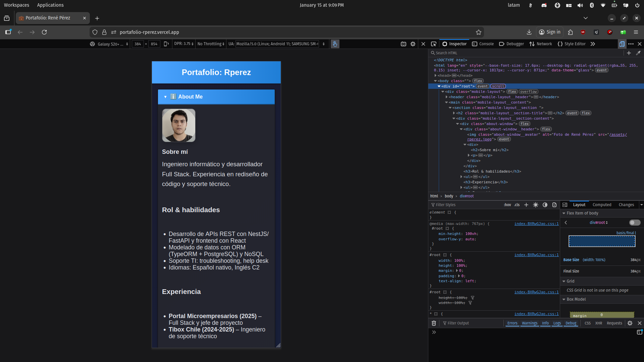644x362 pixels.
Task: Disable the div#root flex highlight toggle
Action: tap(635, 222)
